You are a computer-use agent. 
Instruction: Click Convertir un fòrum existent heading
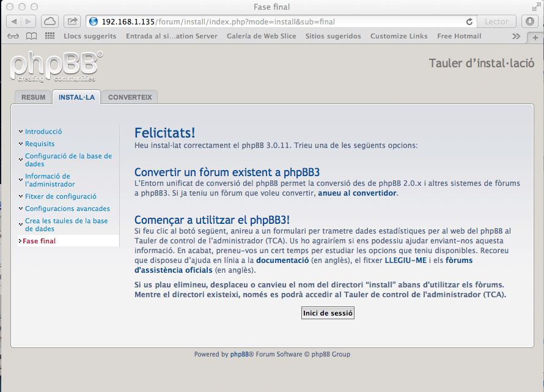pyautogui.click(x=227, y=172)
